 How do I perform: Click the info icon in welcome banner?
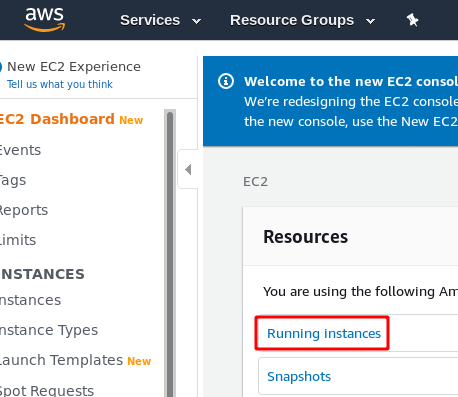click(x=226, y=81)
